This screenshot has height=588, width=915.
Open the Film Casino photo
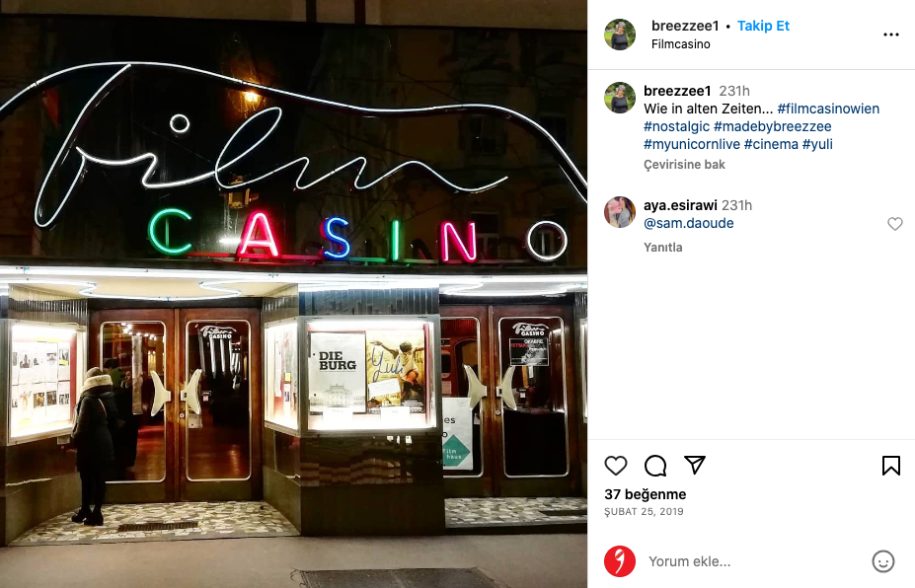pyautogui.click(x=293, y=294)
